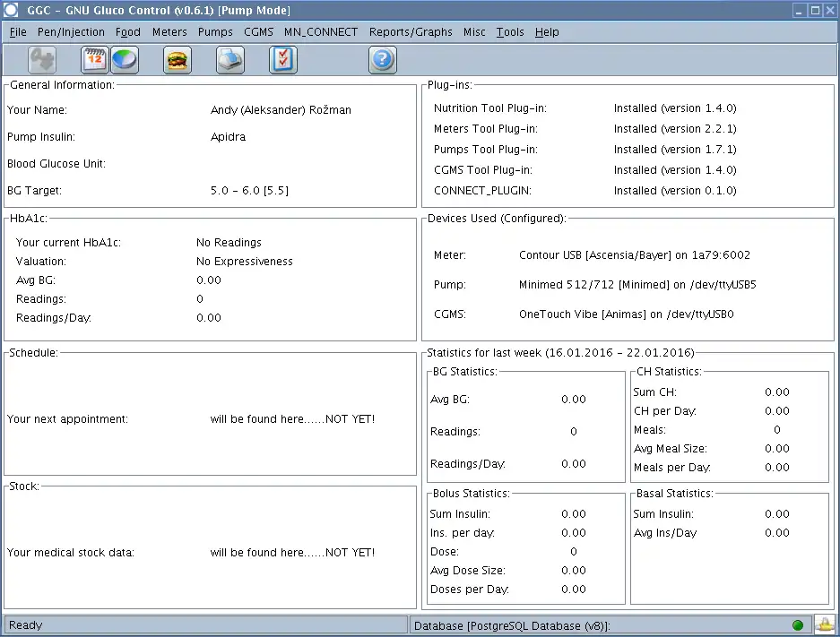Click the BG Target value '5.0 - 6.0 [5.5]'

249,191
